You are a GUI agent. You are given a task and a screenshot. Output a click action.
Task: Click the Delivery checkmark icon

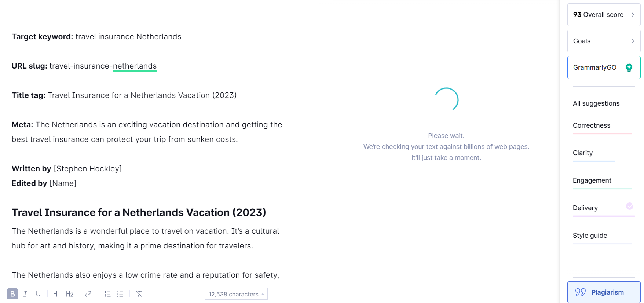630,206
